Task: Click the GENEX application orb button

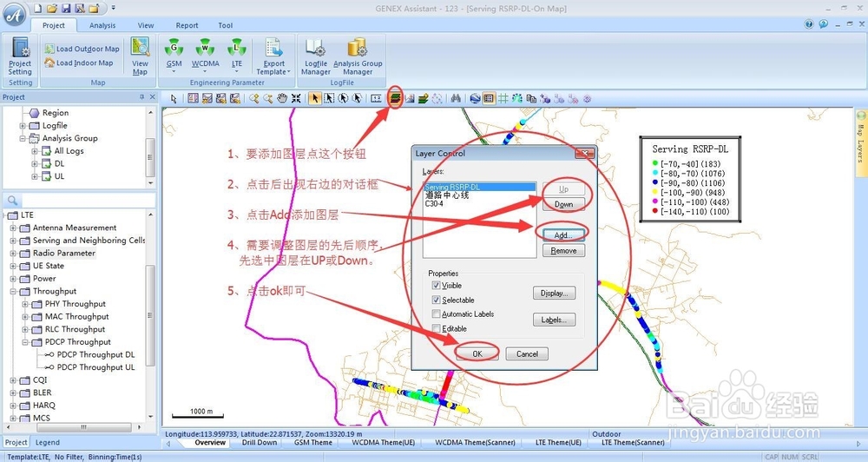Action: [x=14, y=14]
